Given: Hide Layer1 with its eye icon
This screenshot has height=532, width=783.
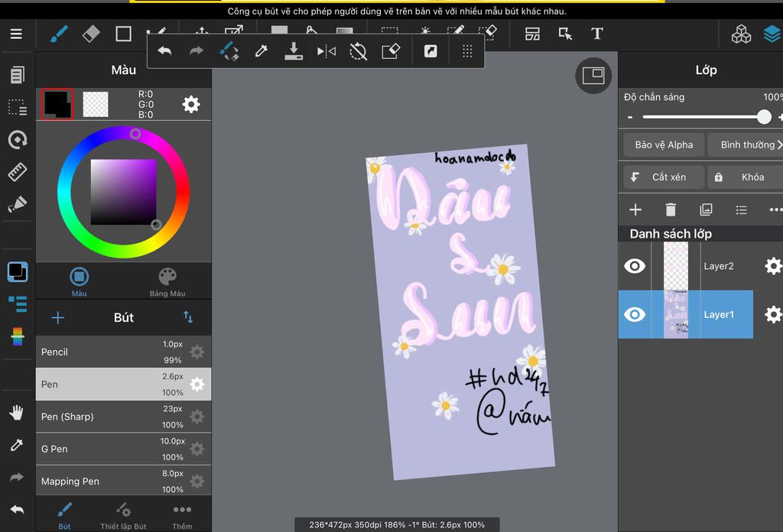Looking at the screenshot, I should click(x=635, y=314).
